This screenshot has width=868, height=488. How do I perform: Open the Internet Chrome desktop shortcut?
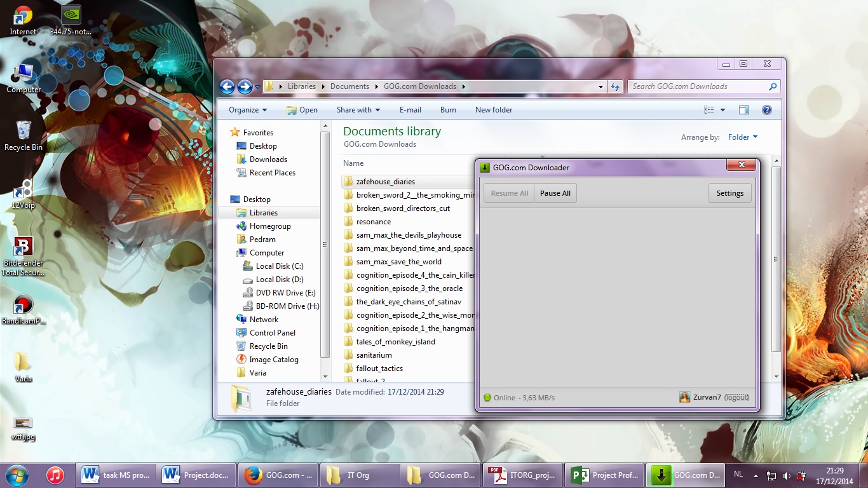[24, 20]
